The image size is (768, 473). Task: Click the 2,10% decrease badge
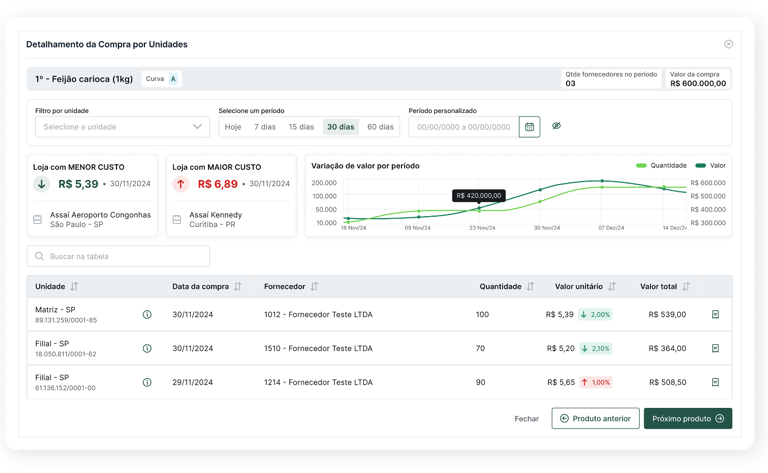click(x=595, y=348)
